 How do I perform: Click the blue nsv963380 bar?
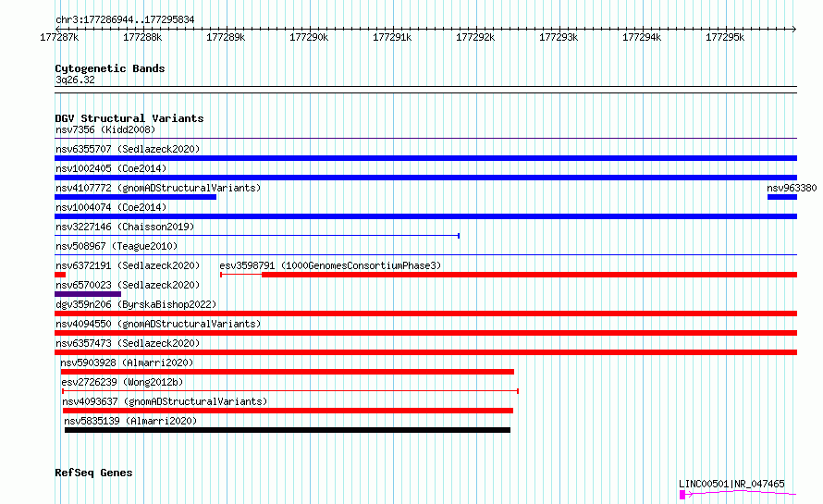click(782, 197)
